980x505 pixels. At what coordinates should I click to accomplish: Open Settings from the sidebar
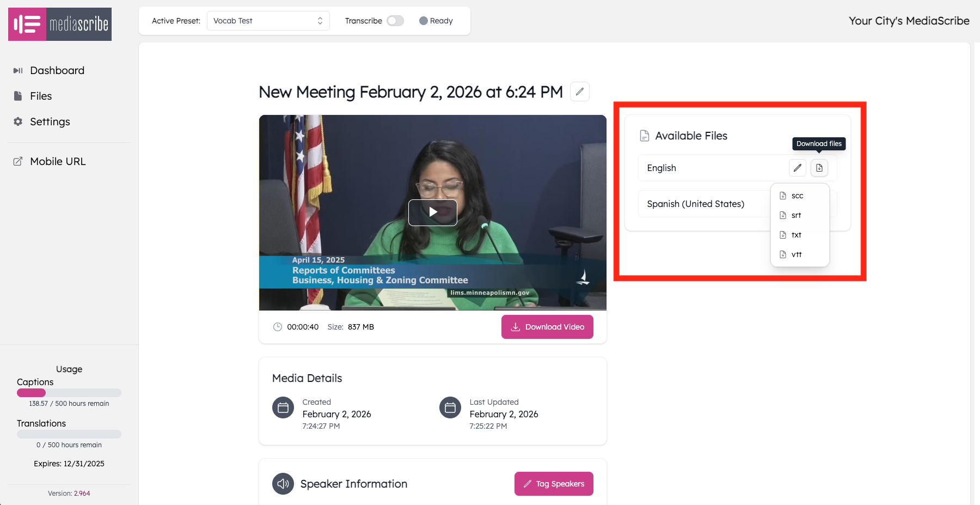tap(50, 121)
